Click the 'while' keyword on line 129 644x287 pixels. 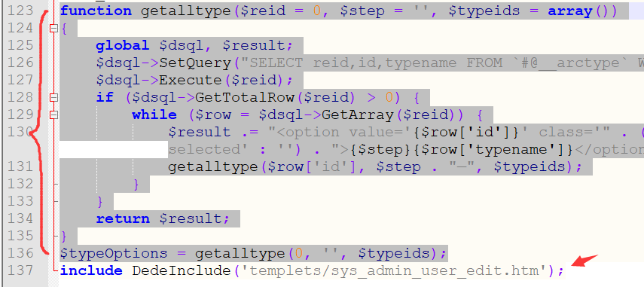[x=154, y=115]
